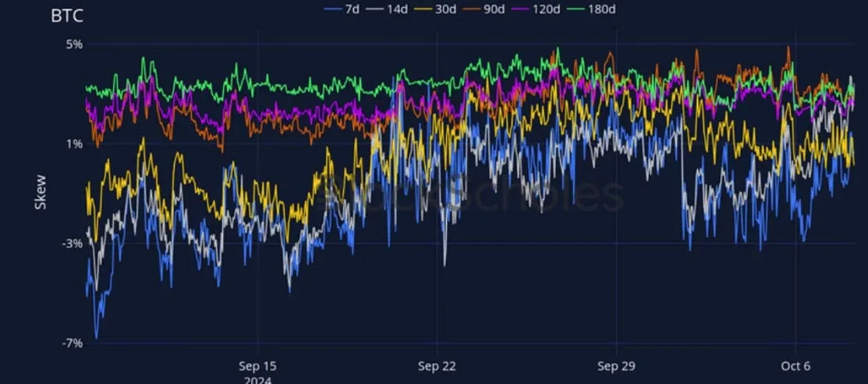Click the BTC chart title
This screenshot has width=868, height=384.
(67, 16)
